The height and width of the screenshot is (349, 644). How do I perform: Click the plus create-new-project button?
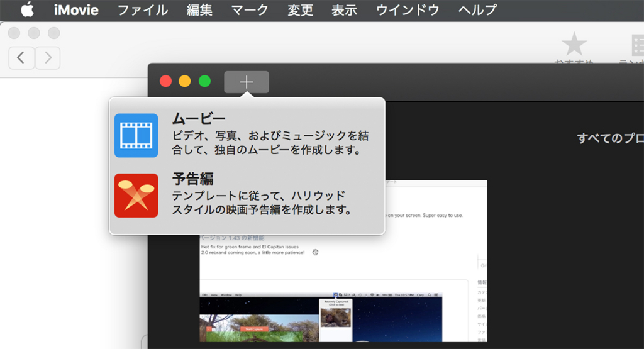[x=247, y=82]
